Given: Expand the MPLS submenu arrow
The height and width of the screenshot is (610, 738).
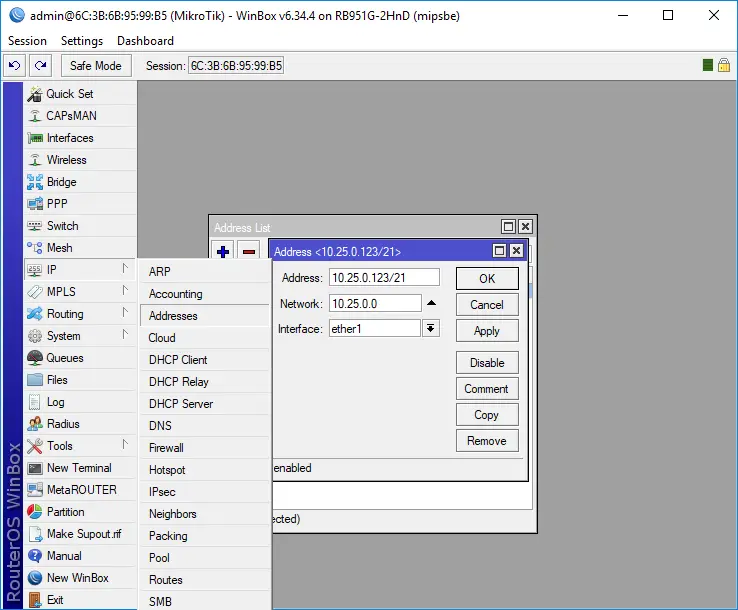Looking at the screenshot, I should tap(125, 290).
